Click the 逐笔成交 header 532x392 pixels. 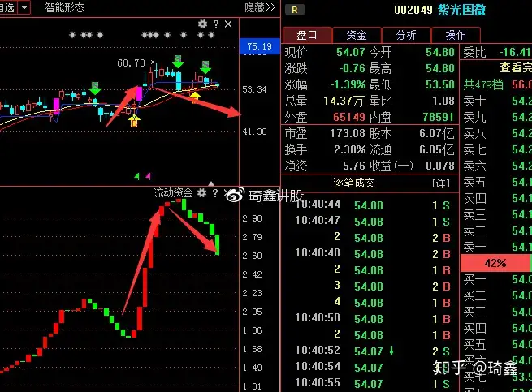(354, 183)
